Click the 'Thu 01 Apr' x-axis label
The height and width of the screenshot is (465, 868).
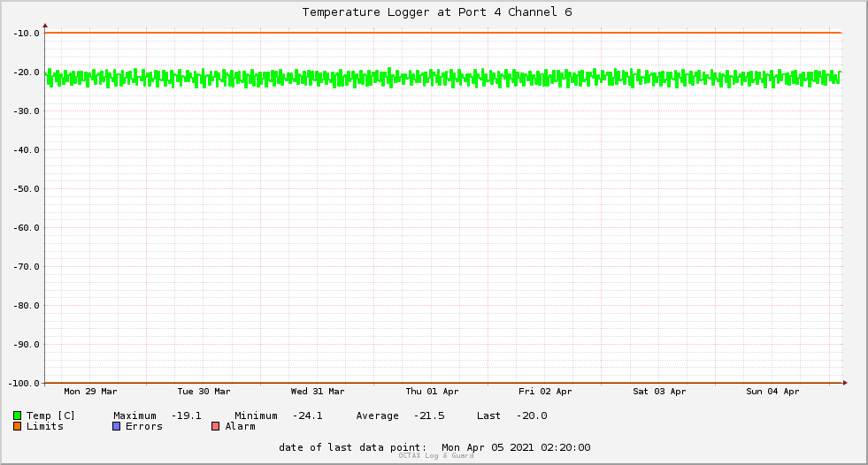[x=432, y=392]
